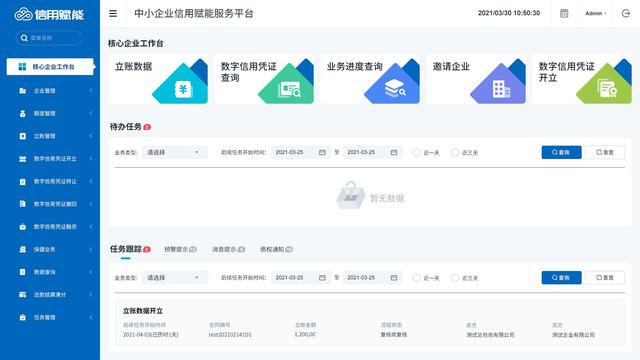This screenshot has height=360, width=640.
Task: Click the magnifier icon in the sidebar search
Action: (24, 38)
